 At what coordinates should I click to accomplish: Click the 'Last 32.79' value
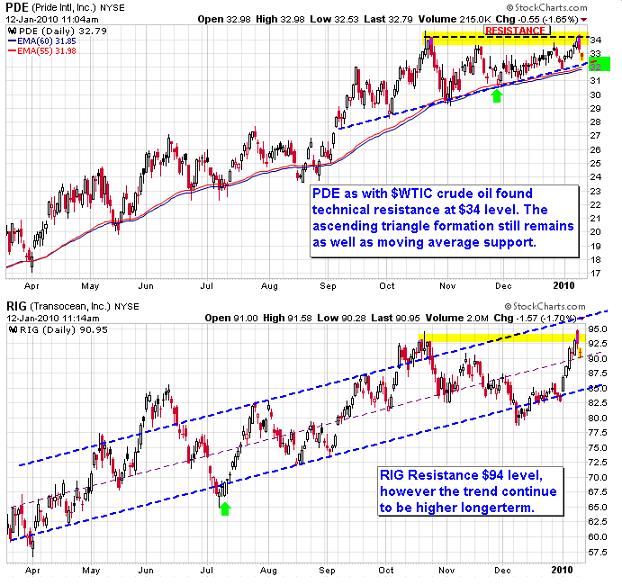[388, 19]
